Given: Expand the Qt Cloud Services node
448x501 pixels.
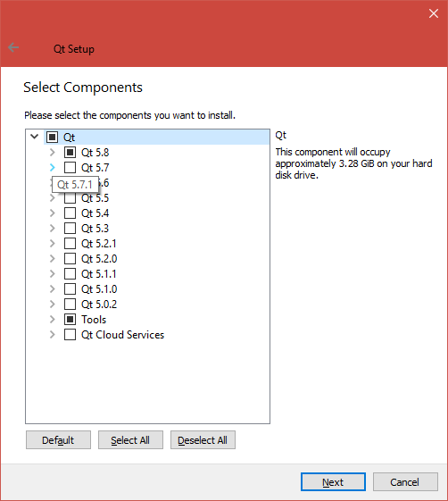Looking at the screenshot, I should point(53,335).
